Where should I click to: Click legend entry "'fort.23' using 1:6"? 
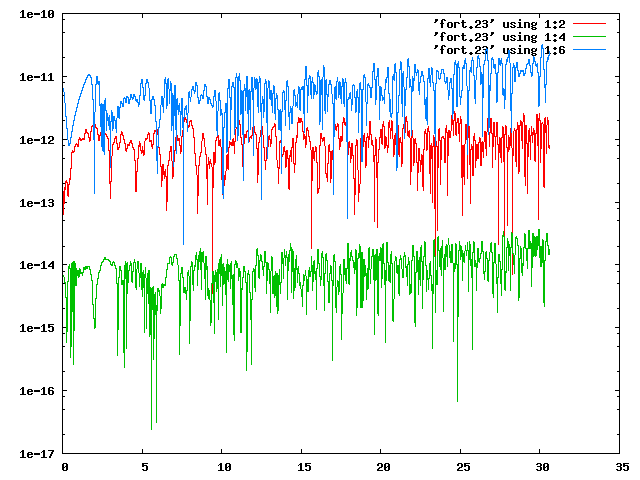point(499,50)
